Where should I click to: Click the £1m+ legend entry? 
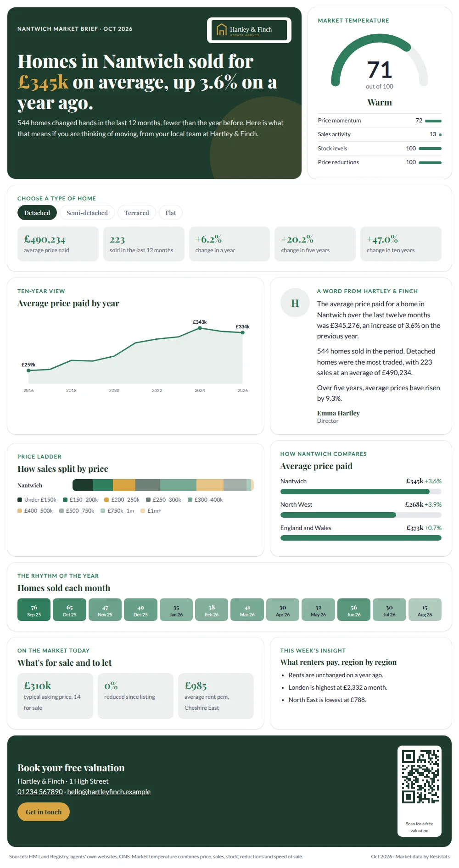[x=151, y=511]
